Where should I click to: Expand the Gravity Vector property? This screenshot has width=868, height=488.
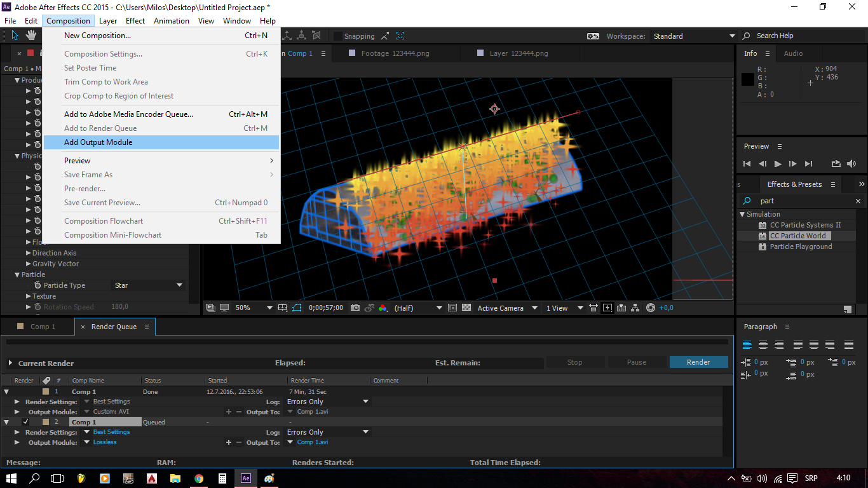click(28, 264)
